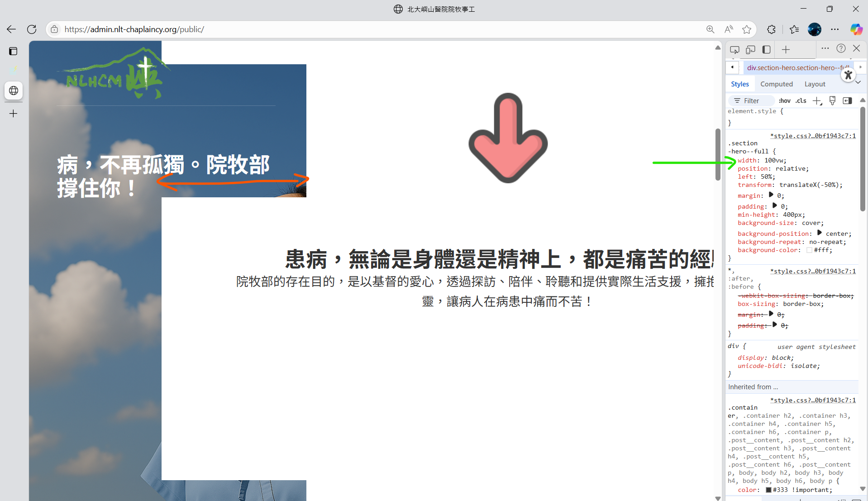Open the DevTools help icon

pyautogui.click(x=841, y=49)
